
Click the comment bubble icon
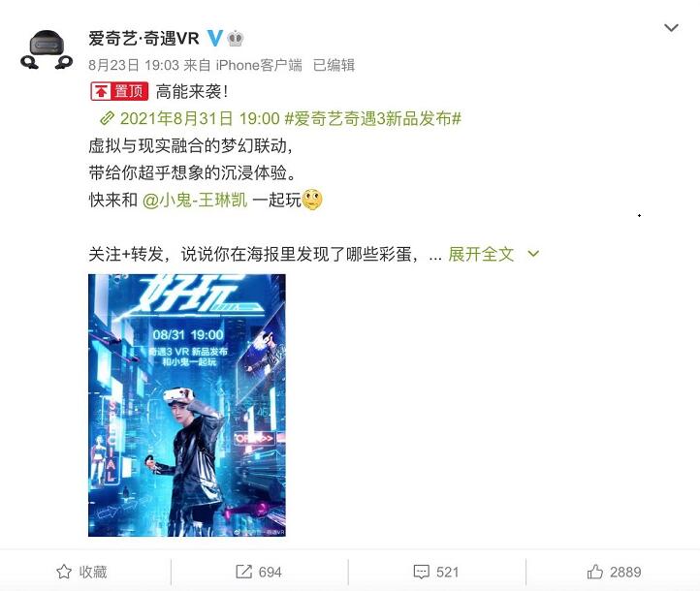pos(422,573)
